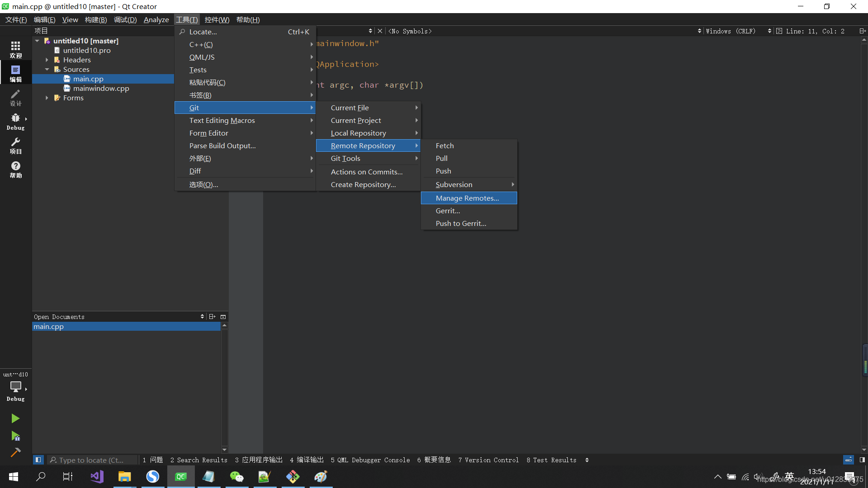Build the project with hammer icon
Image resolution: width=868 pixels, height=488 pixels.
point(15,452)
